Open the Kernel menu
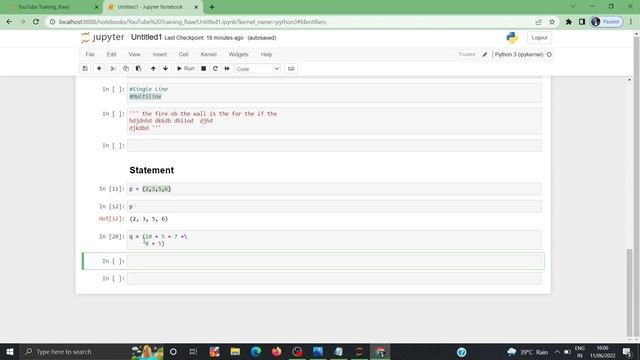640x360 pixels. (209, 54)
